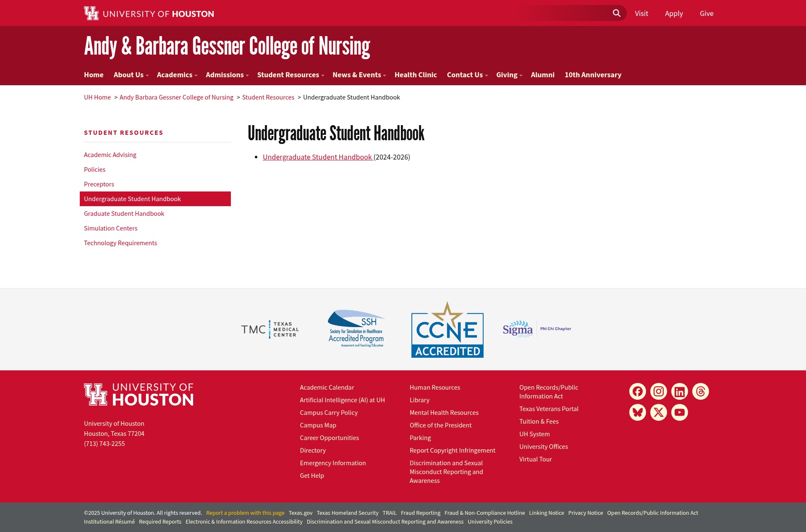Select Preceptors in the sidebar
Image resolution: width=806 pixels, height=532 pixels.
[x=99, y=184]
